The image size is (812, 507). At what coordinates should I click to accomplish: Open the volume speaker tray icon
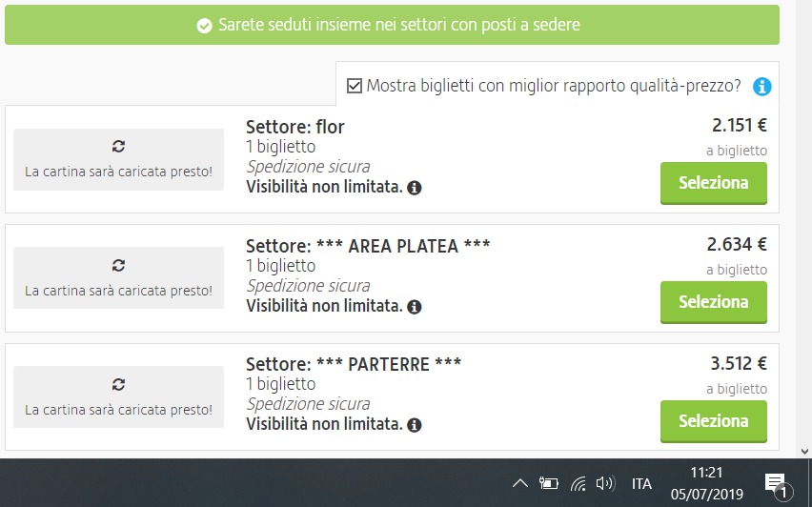[x=605, y=484]
